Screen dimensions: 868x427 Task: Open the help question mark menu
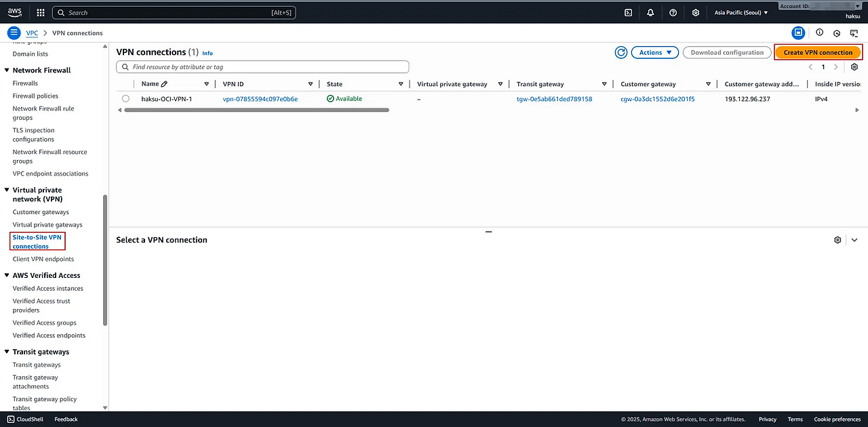pos(673,12)
